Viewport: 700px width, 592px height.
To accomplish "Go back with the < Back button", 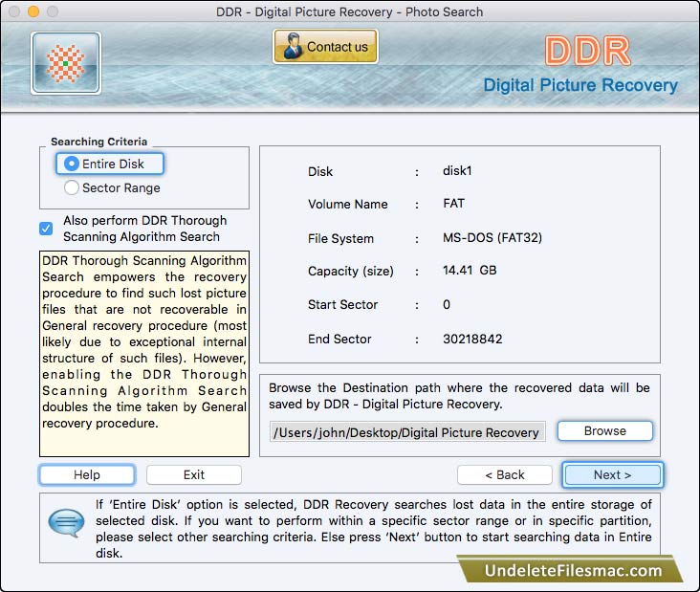I will click(505, 474).
